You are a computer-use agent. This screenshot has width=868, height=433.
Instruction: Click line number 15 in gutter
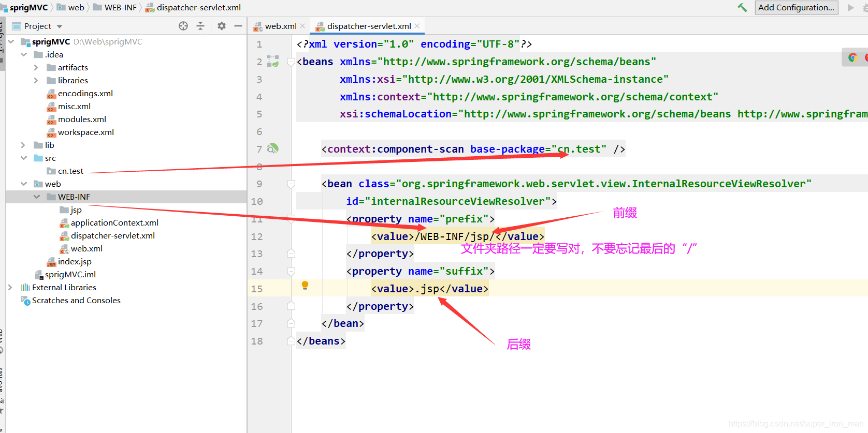(x=257, y=289)
